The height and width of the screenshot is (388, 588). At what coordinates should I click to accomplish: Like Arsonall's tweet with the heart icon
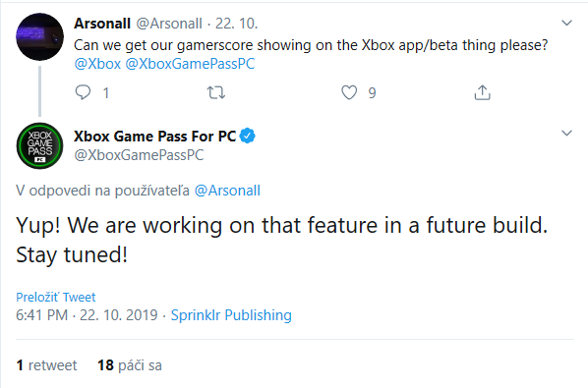coord(349,92)
